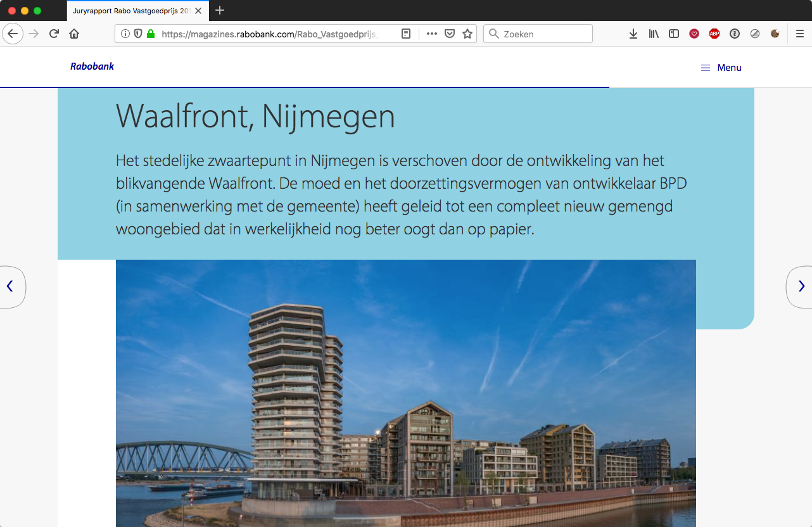Bookmark this page with the star icon
The height and width of the screenshot is (527, 812).
pyautogui.click(x=467, y=34)
